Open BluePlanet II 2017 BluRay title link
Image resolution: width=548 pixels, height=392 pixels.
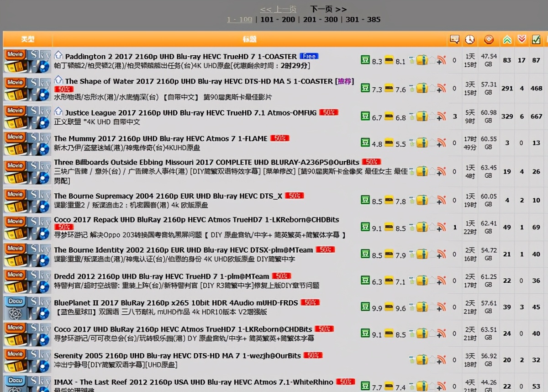pos(176,303)
